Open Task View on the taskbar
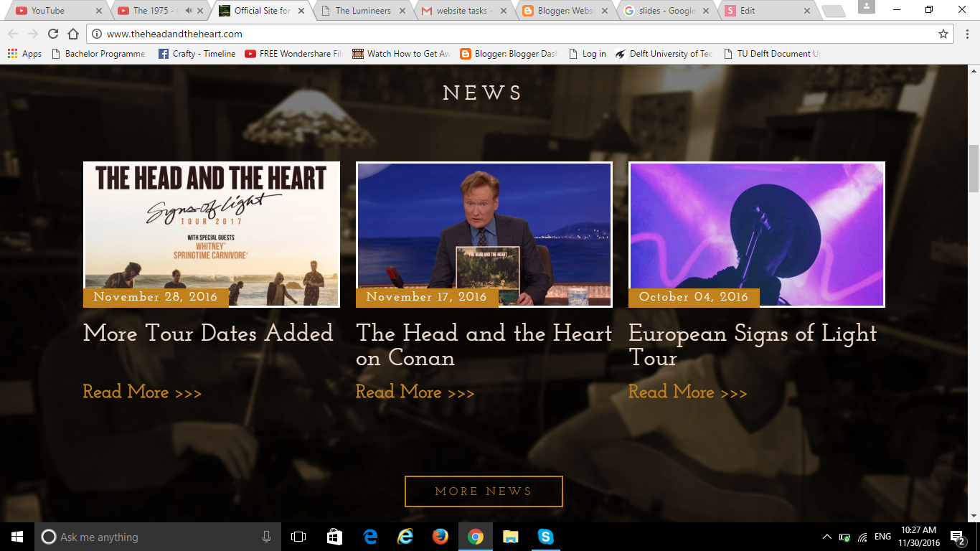Viewport: 980px width, 551px height. click(x=298, y=537)
